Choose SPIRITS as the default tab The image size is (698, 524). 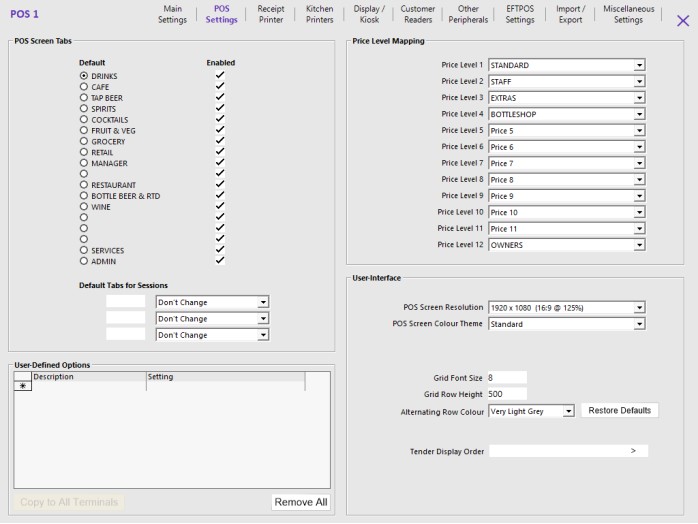(x=84, y=109)
